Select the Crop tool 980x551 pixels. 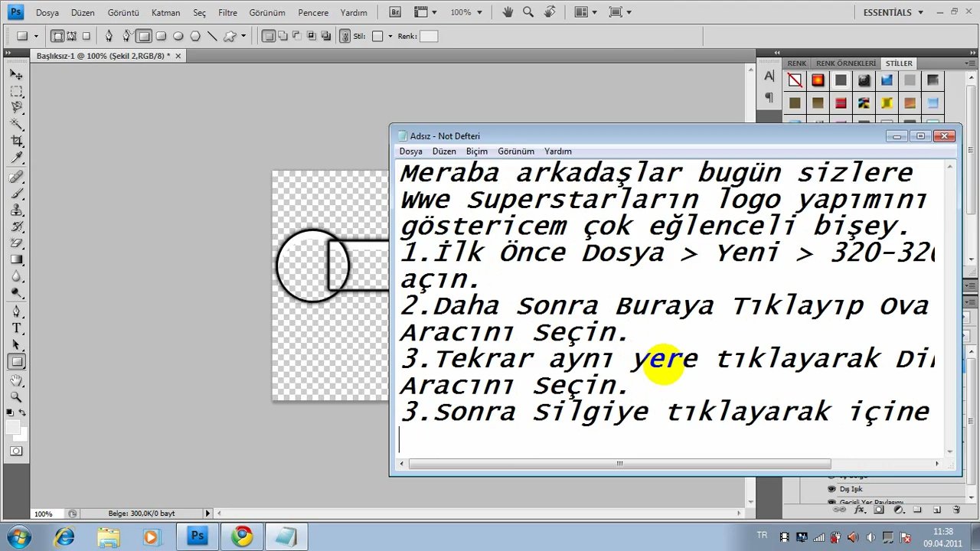click(x=16, y=141)
